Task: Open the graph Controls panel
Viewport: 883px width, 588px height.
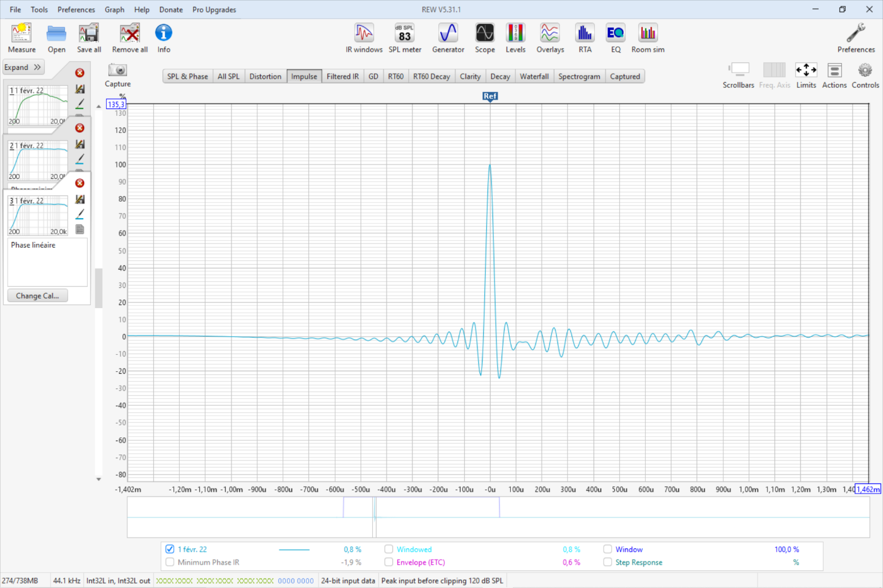Action: click(865, 75)
